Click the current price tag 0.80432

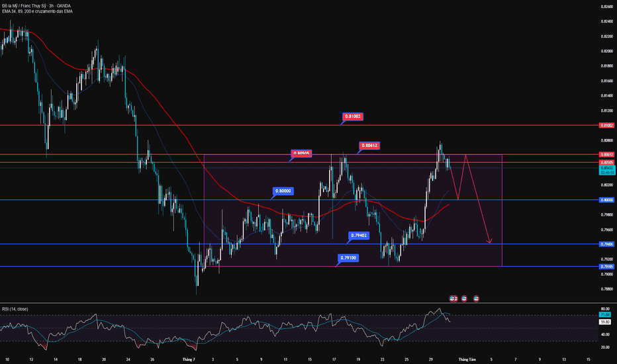(606, 168)
